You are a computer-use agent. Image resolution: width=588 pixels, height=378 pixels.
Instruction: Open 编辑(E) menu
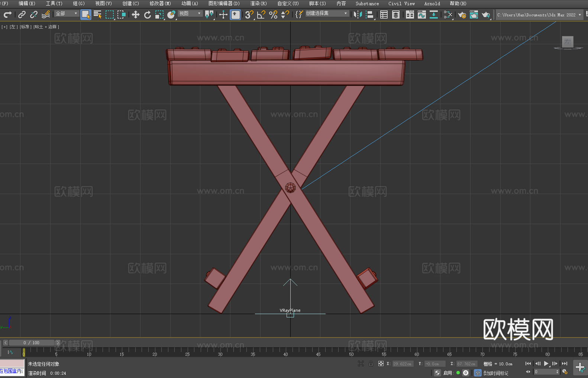tap(27, 3)
